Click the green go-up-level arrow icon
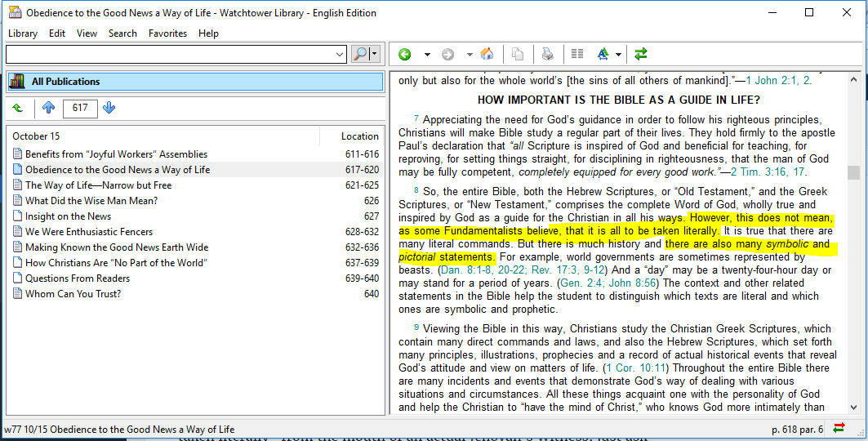This screenshot has width=868, height=441. click(x=18, y=108)
